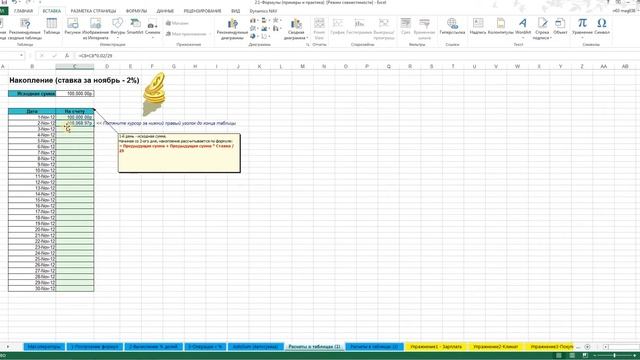Open the column chart type dropdown

pyautogui.click(x=254, y=20)
